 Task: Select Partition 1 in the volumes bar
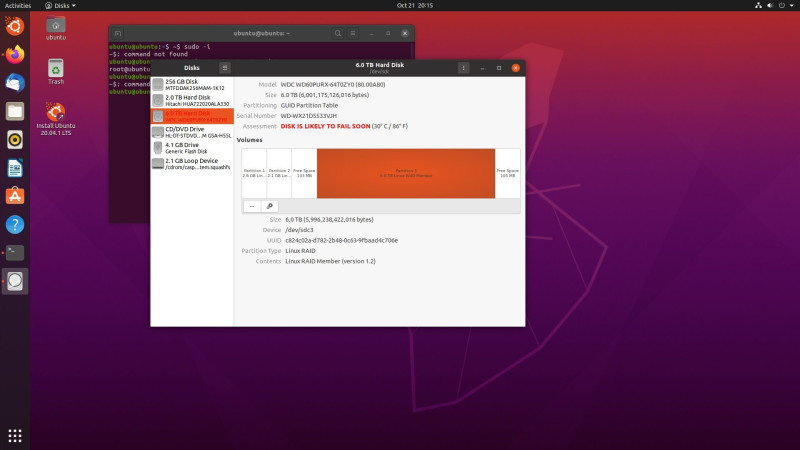[x=254, y=173]
